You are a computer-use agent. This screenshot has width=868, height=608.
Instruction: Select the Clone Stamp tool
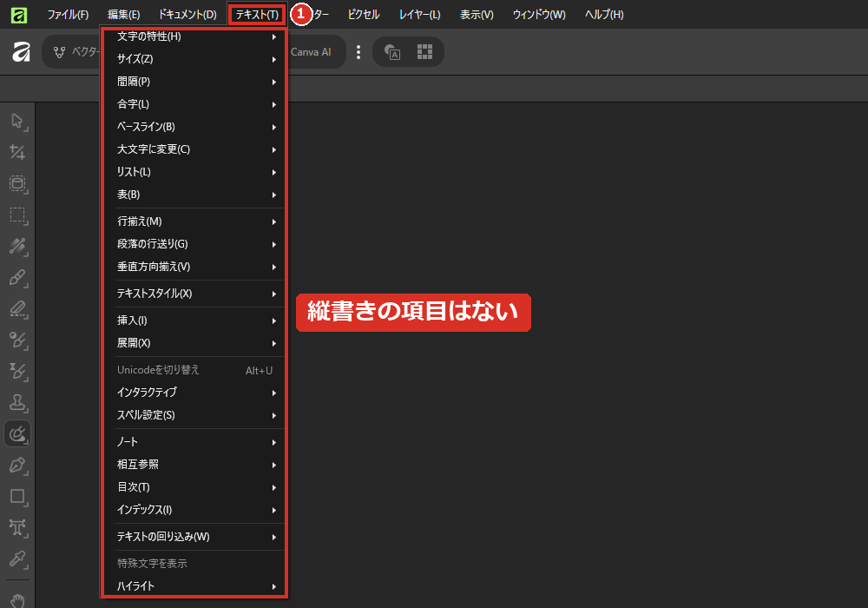click(17, 402)
